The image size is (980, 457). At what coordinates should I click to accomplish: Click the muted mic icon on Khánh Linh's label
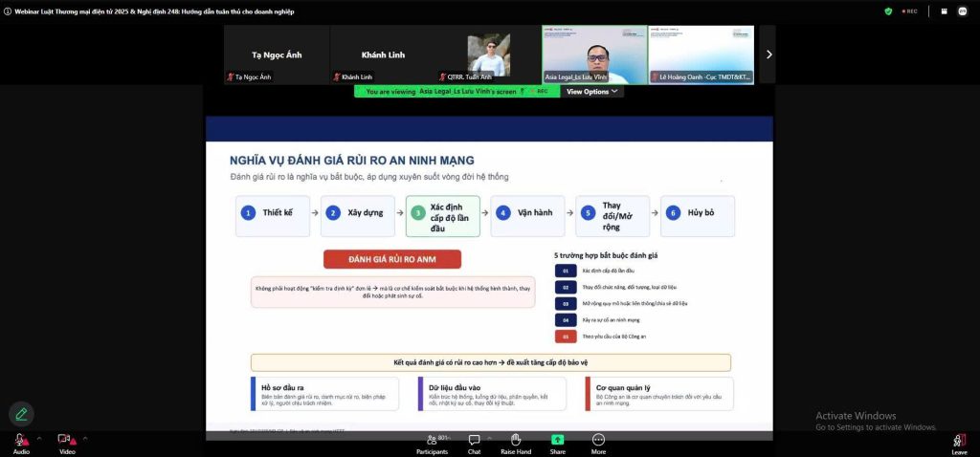[336, 77]
